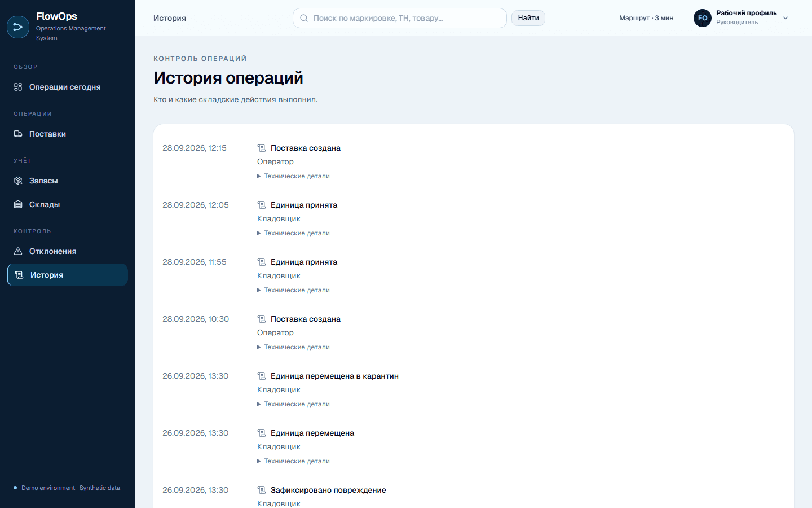This screenshot has height=508, width=812.
Task: Click the Рабочий профиль name label
Action: [747, 13]
